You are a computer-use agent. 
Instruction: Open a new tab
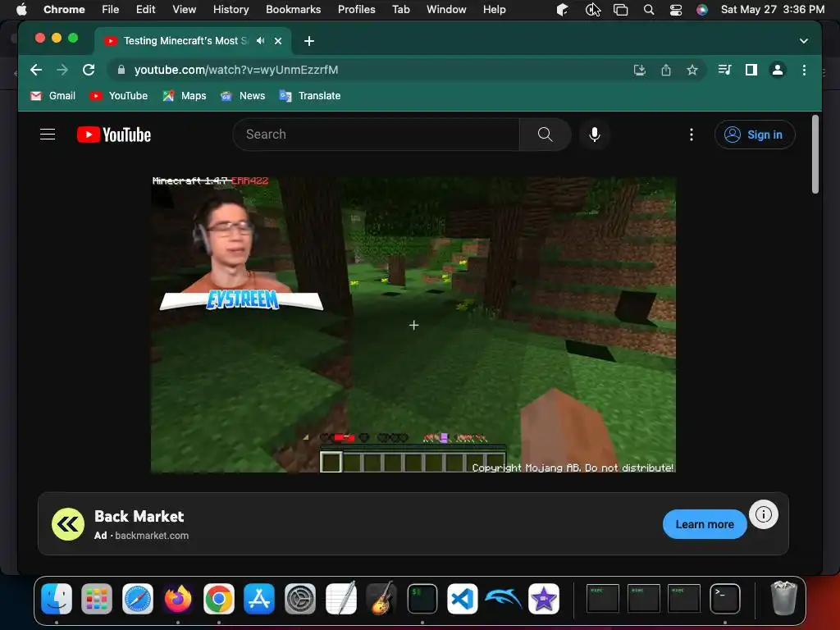tap(309, 41)
